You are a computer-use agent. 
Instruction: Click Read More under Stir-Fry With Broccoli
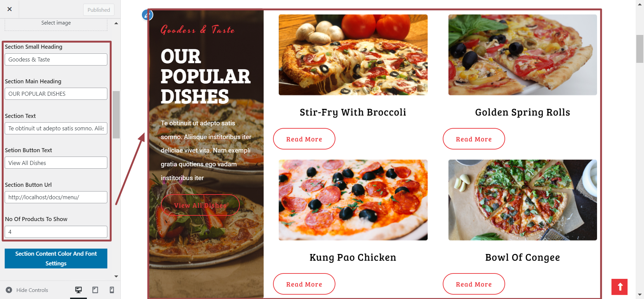coord(304,139)
